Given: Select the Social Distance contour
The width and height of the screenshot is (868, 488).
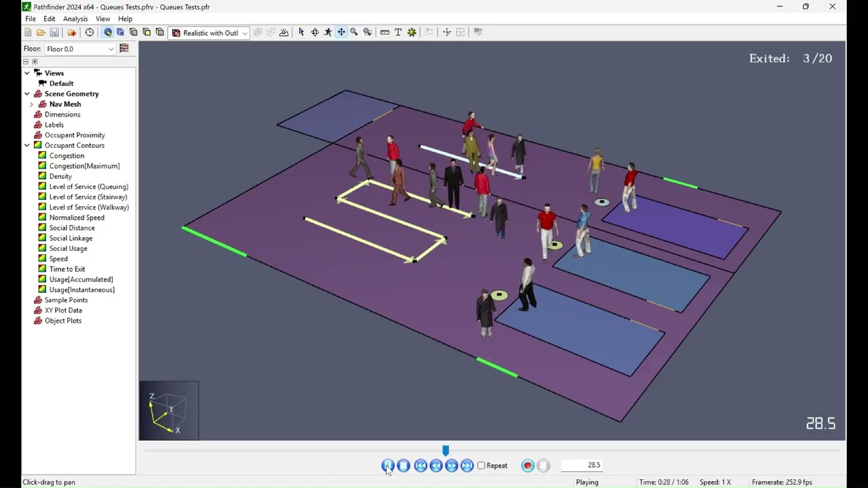Looking at the screenshot, I should [x=72, y=228].
